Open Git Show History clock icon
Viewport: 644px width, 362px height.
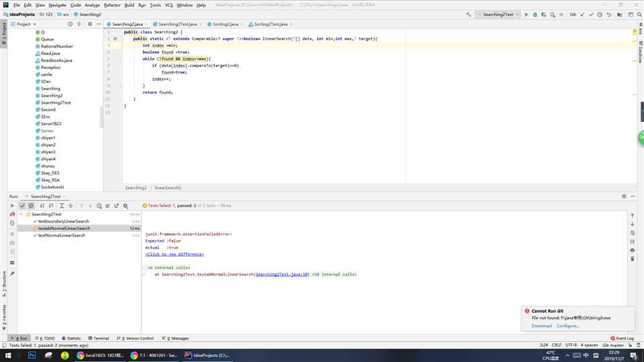coord(600,14)
